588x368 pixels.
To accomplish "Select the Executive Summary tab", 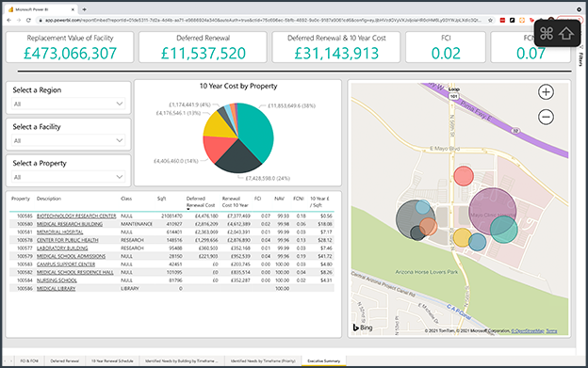I will tap(323, 360).
